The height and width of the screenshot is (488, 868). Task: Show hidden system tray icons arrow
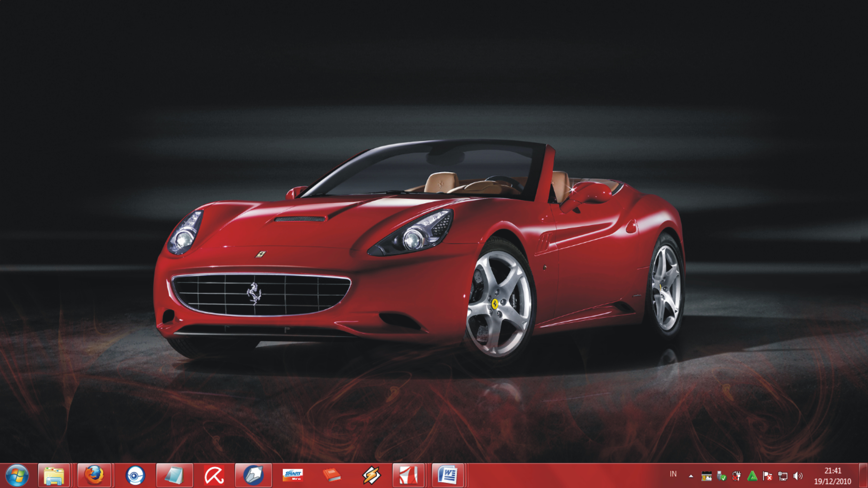pos(691,476)
